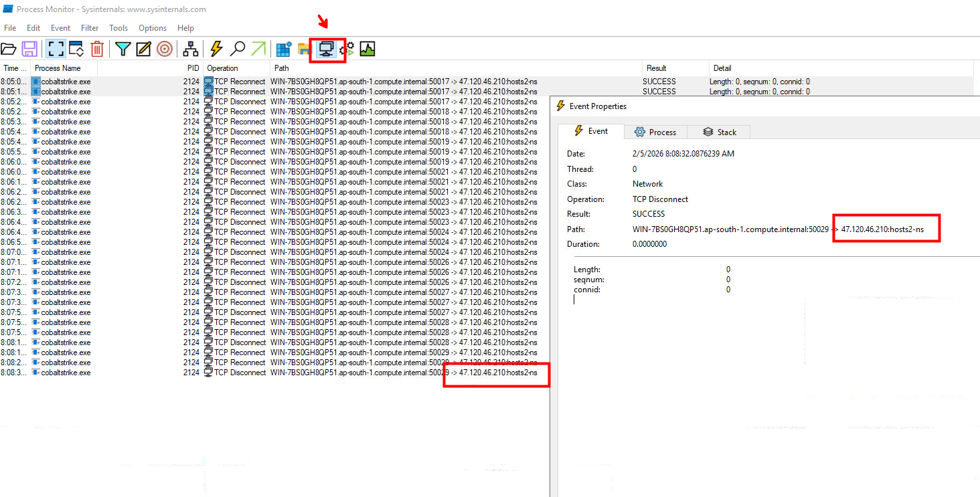Image resolution: width=980 pixels, height=497 pixels.
Task: Toggle the Capture events button
Action: point(56,49)
